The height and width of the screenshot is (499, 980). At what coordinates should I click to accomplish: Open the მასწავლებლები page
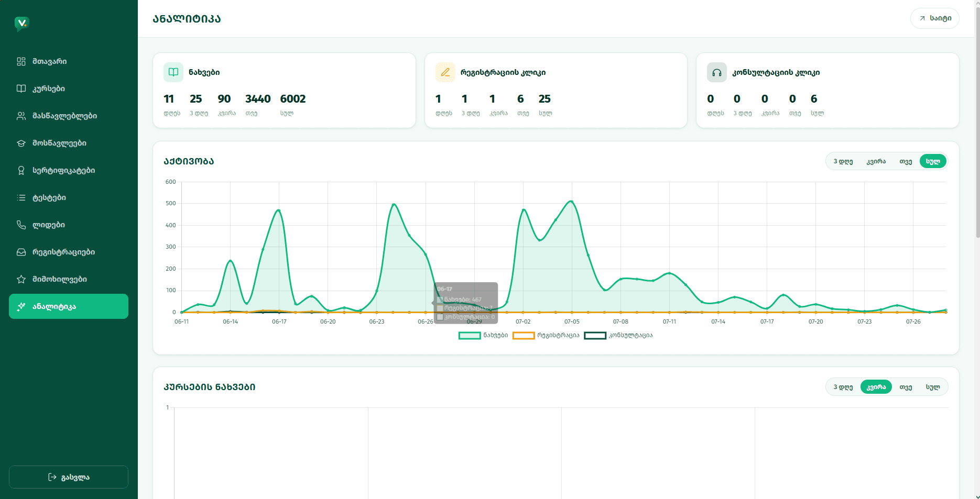(69, 116)
